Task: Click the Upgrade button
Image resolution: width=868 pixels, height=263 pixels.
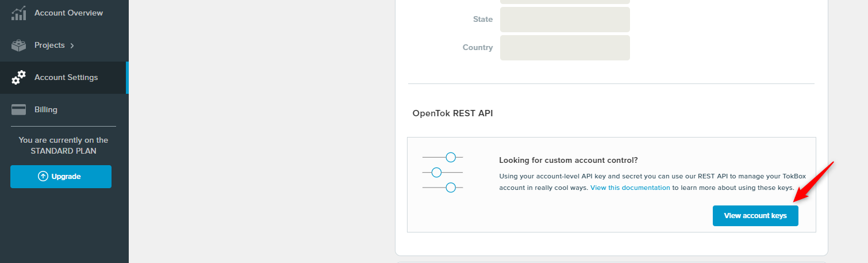Action: pos(61,177)
